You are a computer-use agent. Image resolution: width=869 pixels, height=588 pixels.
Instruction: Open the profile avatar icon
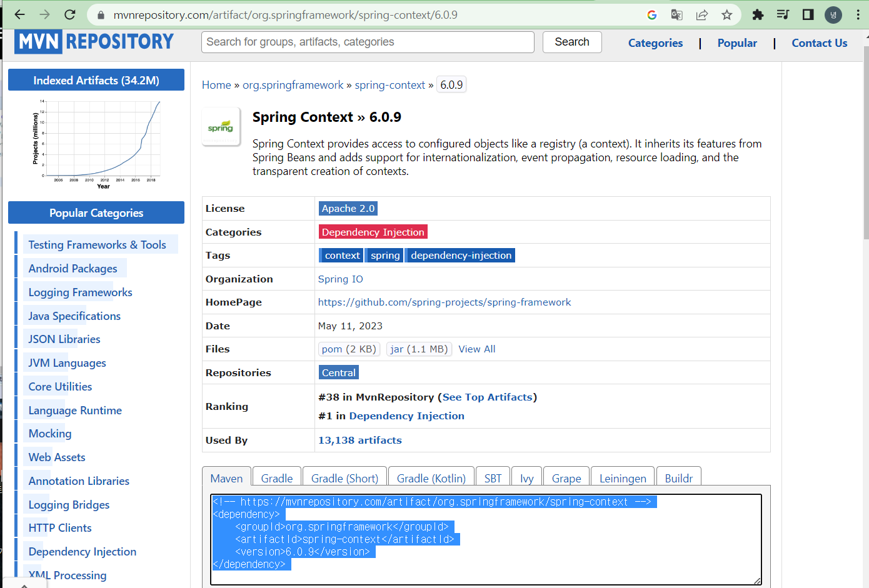click(x=833, y=14)
